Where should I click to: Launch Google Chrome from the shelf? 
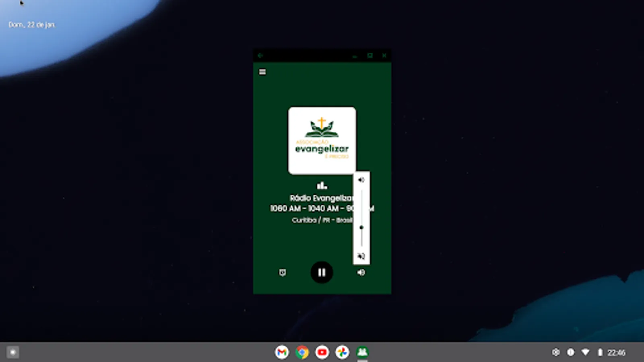pos(302,352)
